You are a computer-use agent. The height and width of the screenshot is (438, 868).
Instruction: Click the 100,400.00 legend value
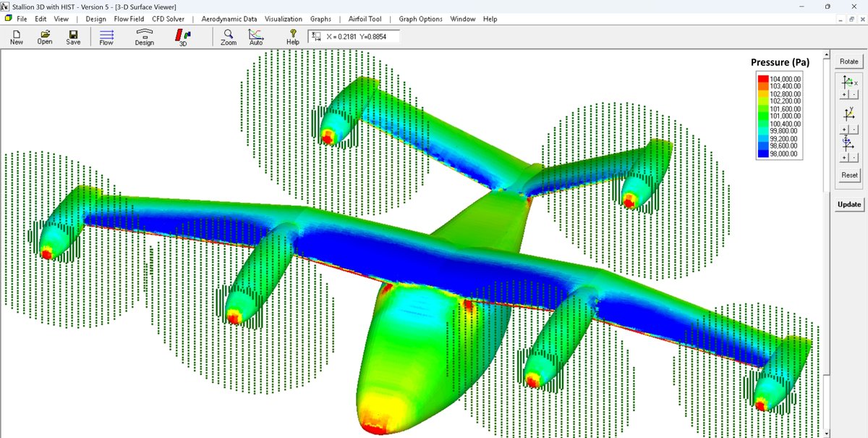[786, 124]
